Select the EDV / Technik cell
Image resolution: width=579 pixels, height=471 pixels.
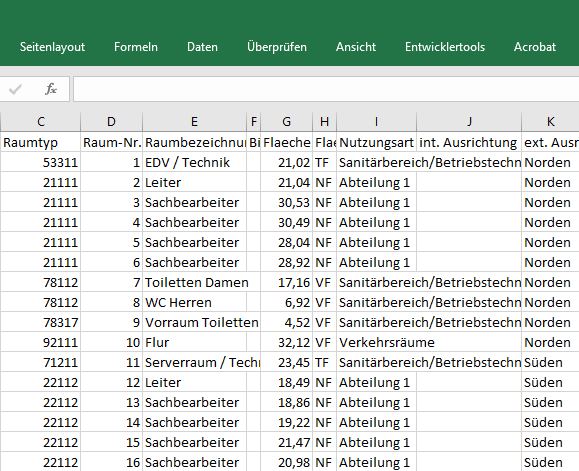[195, 162]
